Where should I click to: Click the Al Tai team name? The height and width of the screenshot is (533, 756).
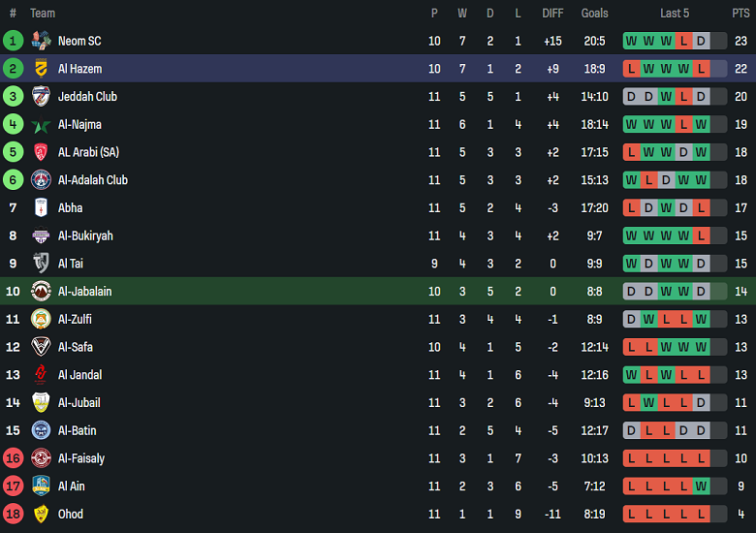72,264
